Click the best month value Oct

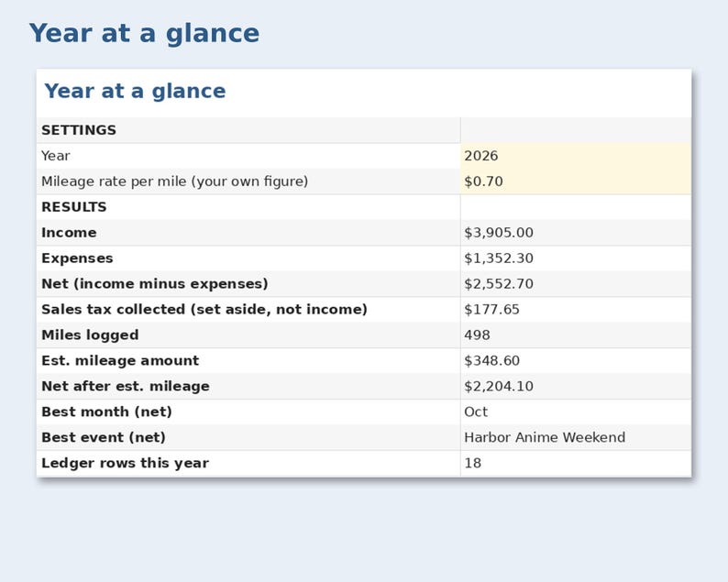tap(476, 412)
